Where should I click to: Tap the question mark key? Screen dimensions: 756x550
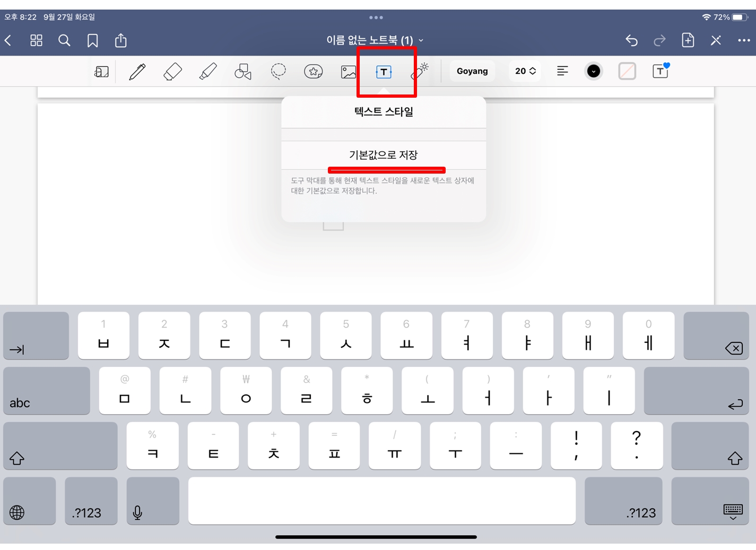click(637, 446)
